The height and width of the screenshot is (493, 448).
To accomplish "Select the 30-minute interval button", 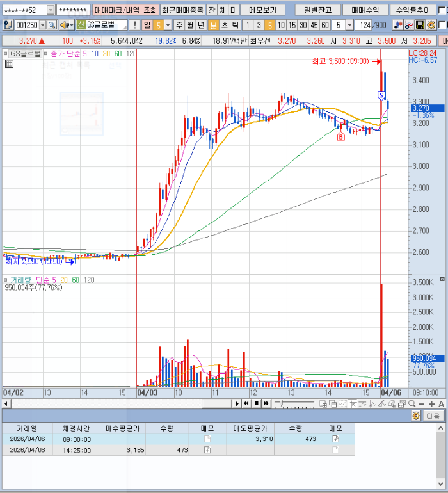I will click(303, 25).
